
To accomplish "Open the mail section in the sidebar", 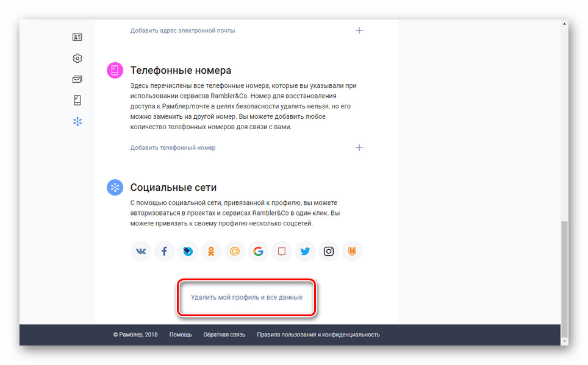I will 77,79.
